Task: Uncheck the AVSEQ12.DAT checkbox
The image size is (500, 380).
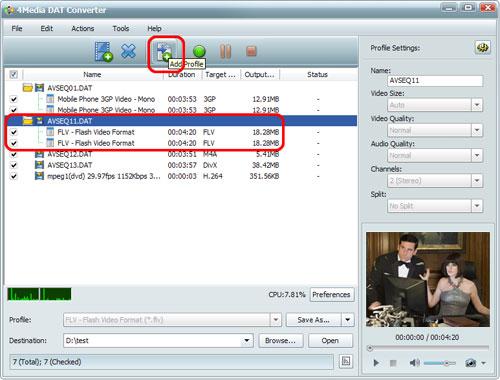Action: tap(14, 154)
